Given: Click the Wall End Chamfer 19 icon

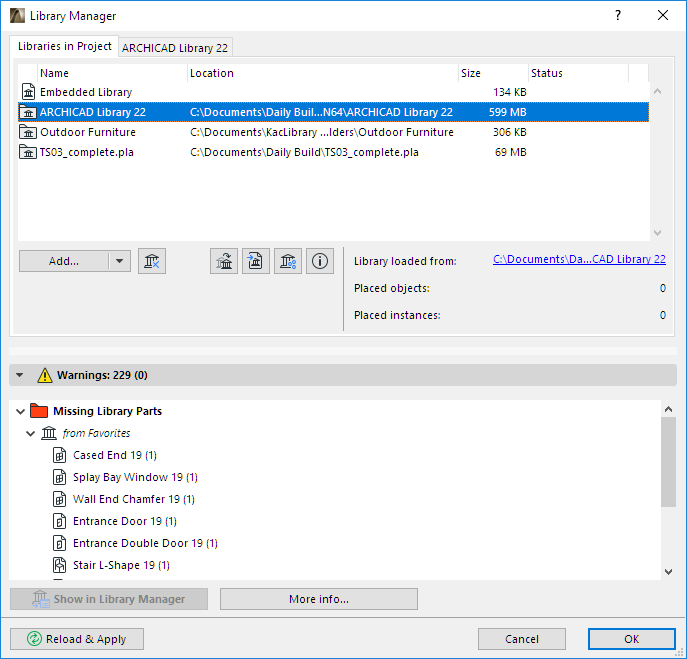Looking at the screenshot, I should click(60, 499).
